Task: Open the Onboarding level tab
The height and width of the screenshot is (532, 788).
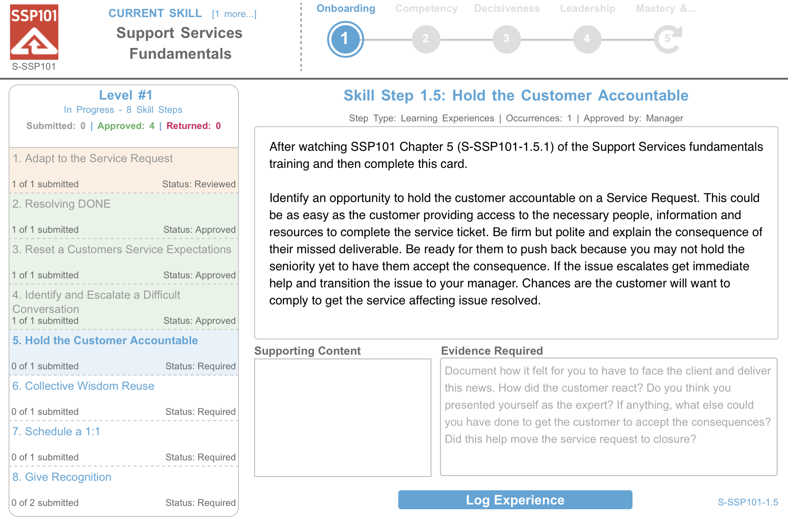Action: (346, 9)
